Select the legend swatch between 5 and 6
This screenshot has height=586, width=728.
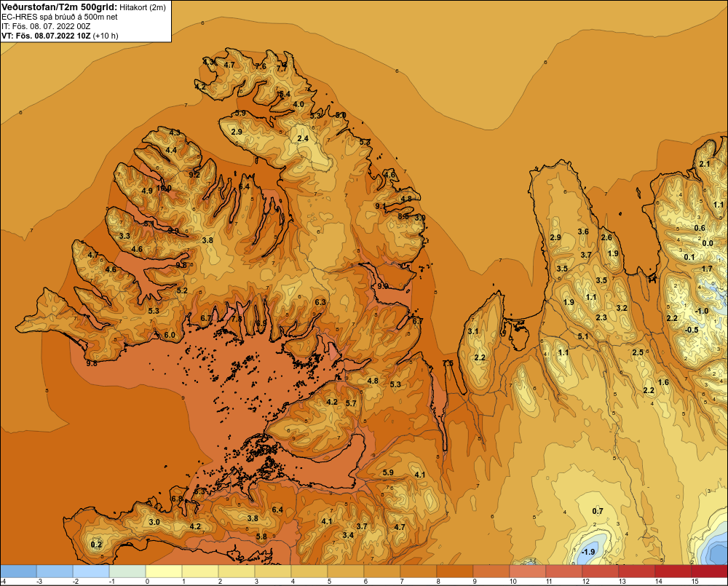346,571
